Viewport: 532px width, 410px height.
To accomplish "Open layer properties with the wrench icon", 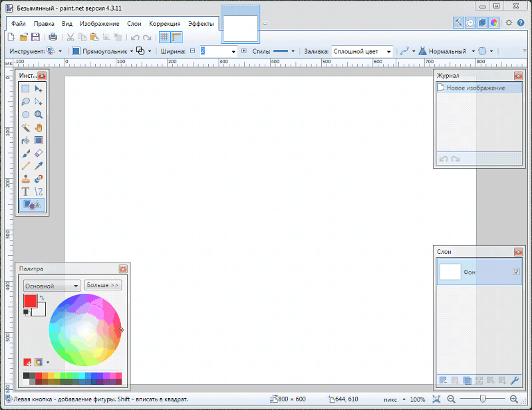I will [x=514, y=380].
